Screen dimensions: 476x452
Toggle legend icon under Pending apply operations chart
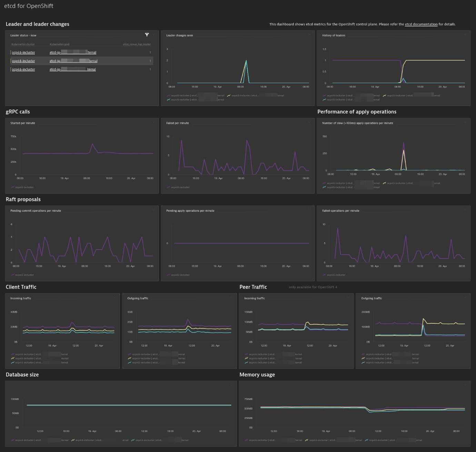(x=168, y=275)
